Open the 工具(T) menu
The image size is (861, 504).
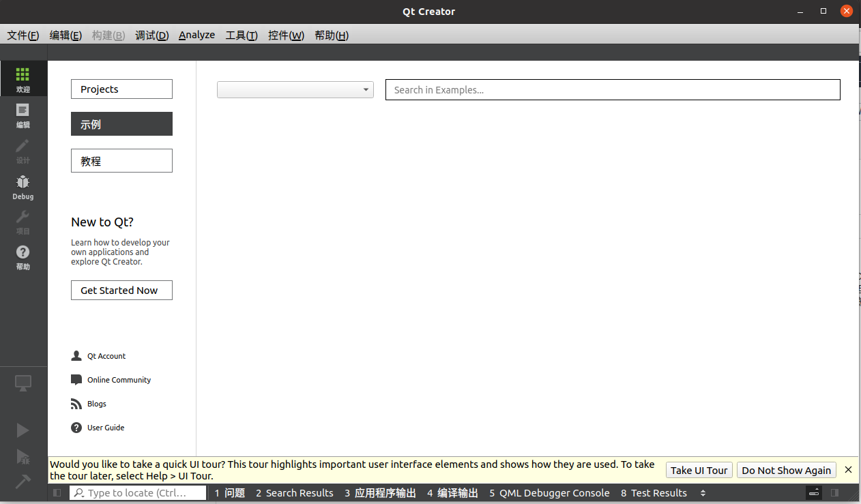click(x=242, y=35)
